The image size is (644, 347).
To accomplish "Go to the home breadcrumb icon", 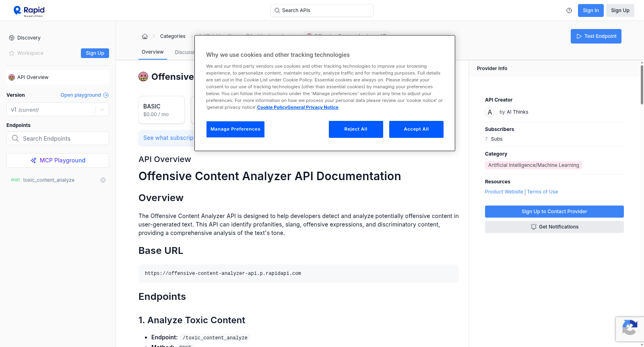I will tap(145, 36).
